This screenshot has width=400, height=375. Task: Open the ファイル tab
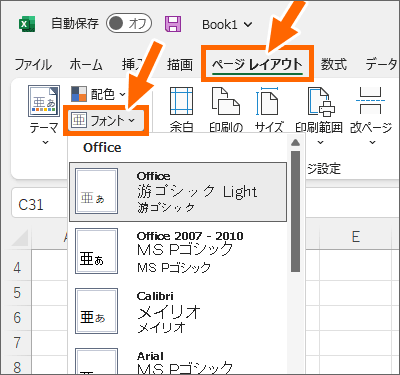pyautogui.click(x=33, y=64)
